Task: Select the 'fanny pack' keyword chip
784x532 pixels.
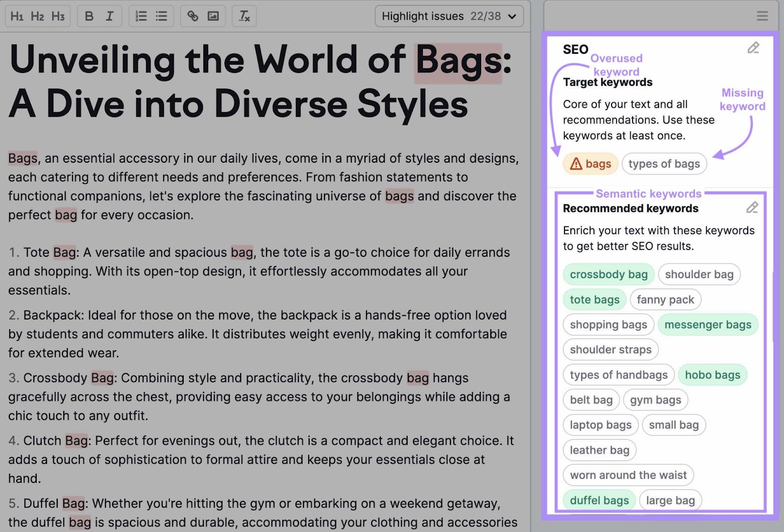Action: coord(665,299)
